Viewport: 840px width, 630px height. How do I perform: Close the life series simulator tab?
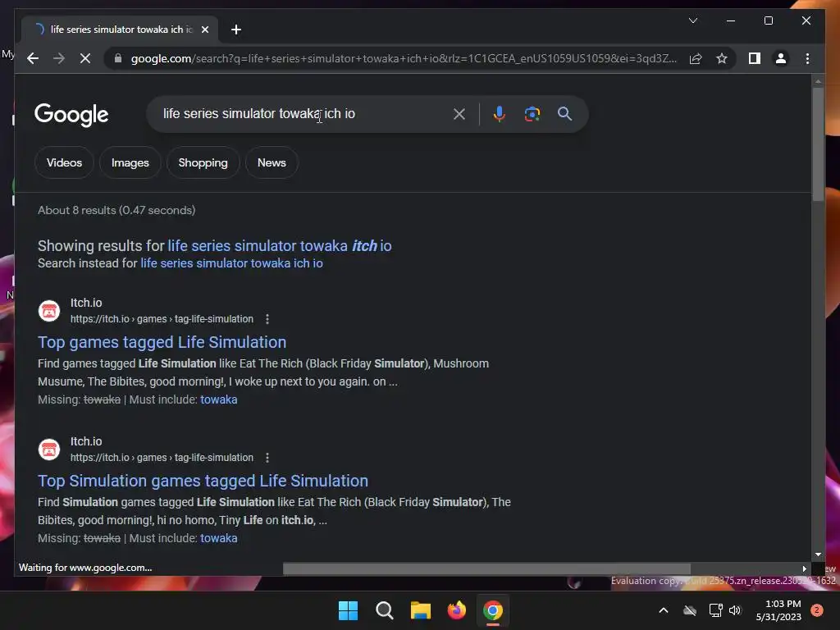pos(204,30)
